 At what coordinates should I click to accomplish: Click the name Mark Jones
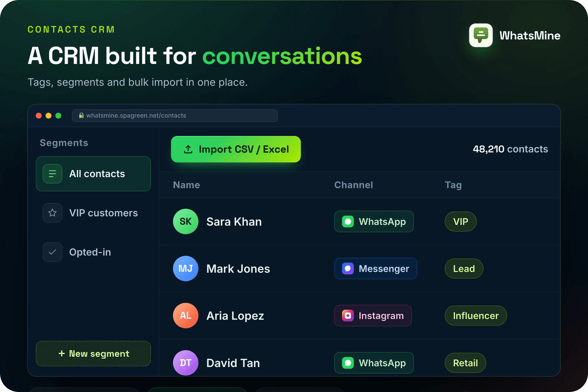coord(238,269)
